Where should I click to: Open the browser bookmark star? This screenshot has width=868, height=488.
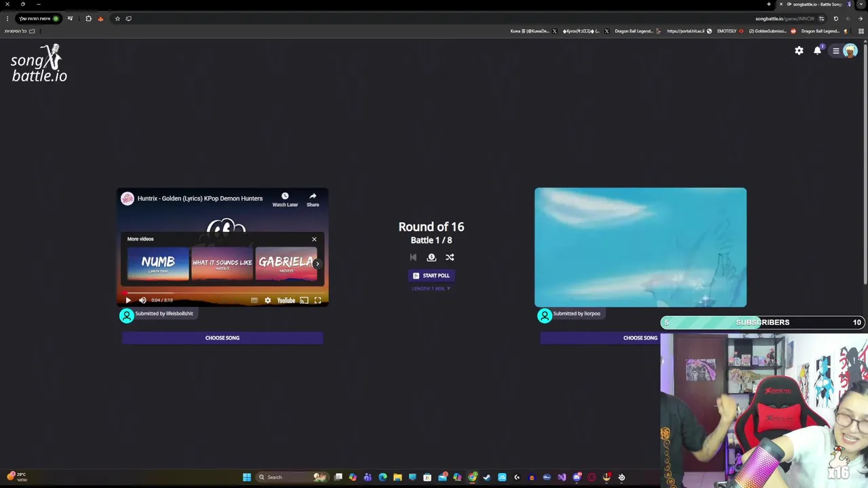117,19
